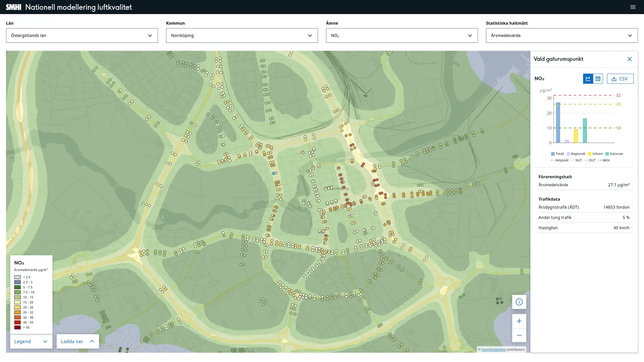This screenshot has height=362, width=644.
Task: Switch to table view in NO₂ panel
Action: [598, 78]
